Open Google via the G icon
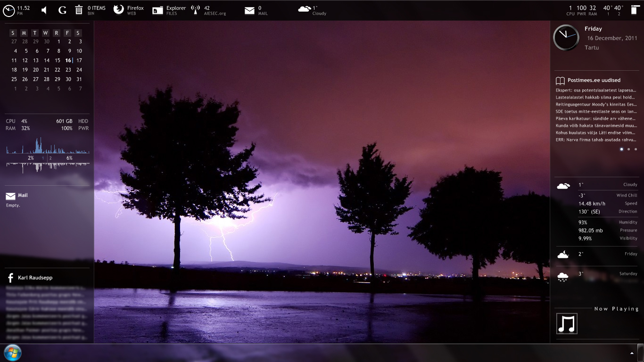The height and width of the screenshot is (362, 644). pyautogui.click(x=62, y=10)
